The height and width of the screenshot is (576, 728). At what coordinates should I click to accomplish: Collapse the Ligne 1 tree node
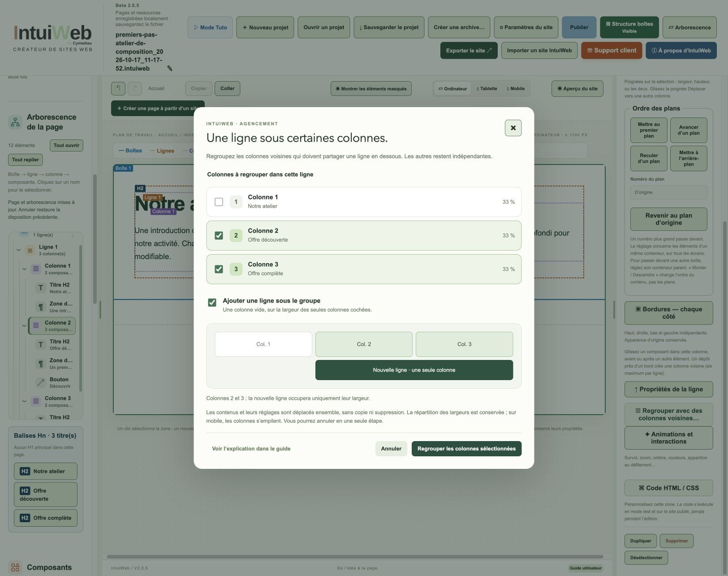(x=18, y=250)
